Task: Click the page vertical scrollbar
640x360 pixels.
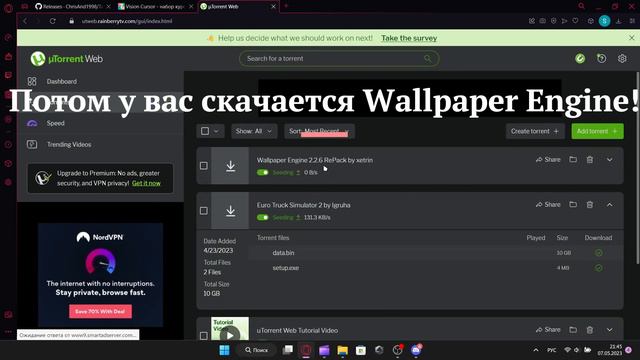Action: (637, 167)
